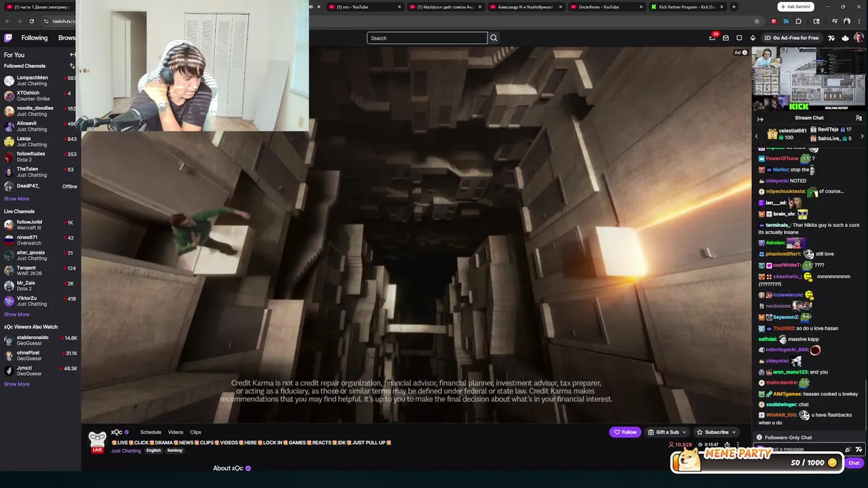The image size is (868, 488).
Task: Click the 10,829 viewer count
Action: [x=680, y=445]
